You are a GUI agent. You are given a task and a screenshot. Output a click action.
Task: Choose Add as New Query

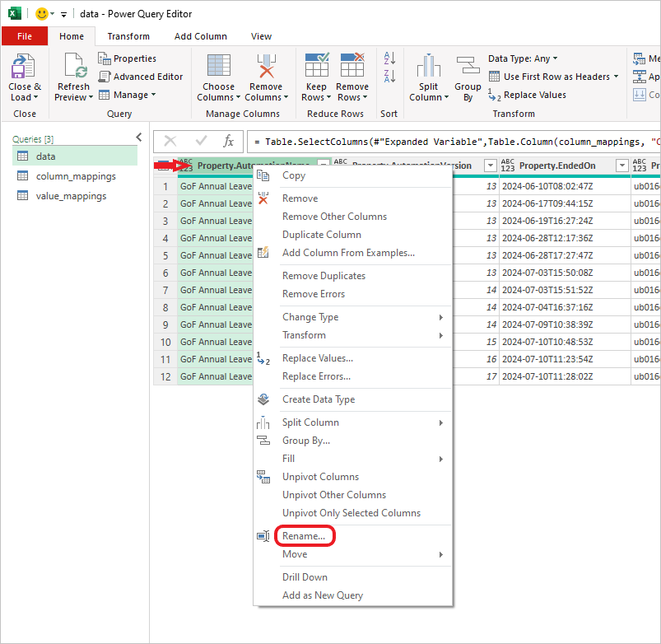(353, 595)
